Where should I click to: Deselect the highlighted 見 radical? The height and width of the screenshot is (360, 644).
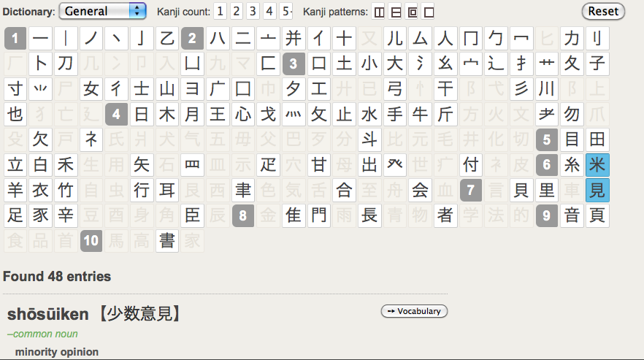597,191
